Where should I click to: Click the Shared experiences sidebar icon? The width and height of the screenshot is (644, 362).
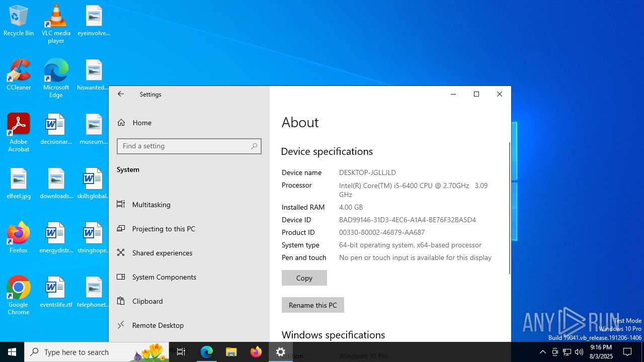[121, 252]
